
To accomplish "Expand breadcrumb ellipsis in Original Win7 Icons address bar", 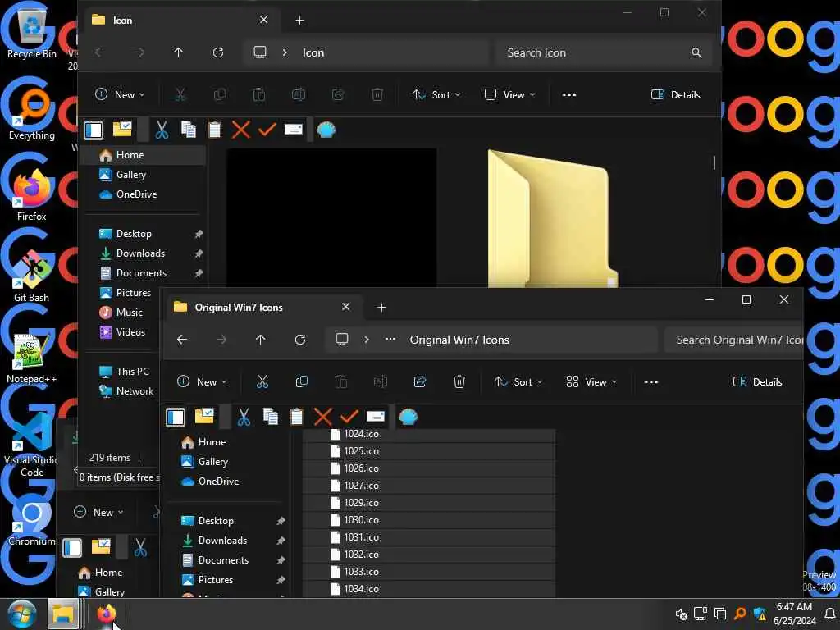I will tap(390, 339).
